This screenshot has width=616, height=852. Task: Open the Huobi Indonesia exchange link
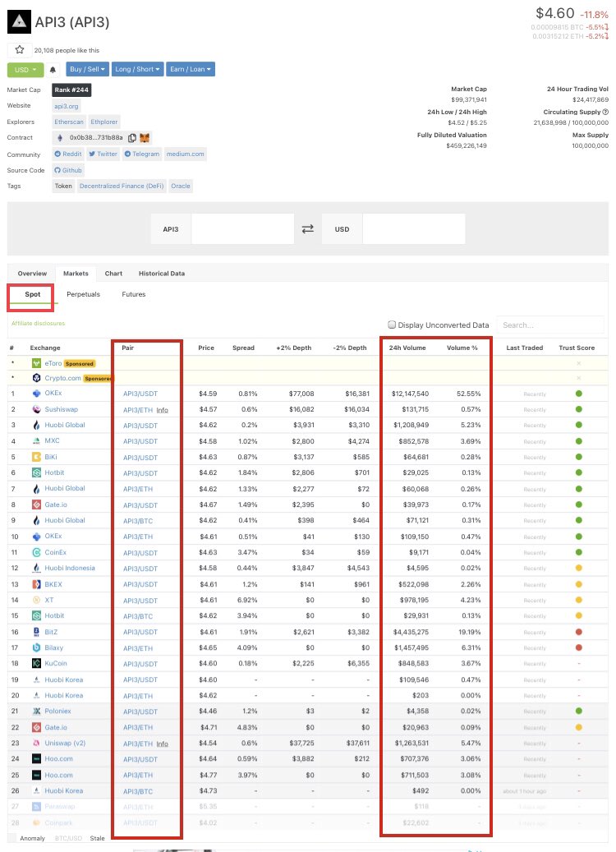click(x=70, y=568)
